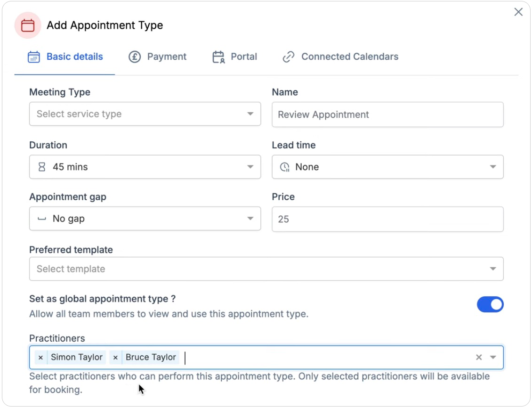Image resolution: width=532 pixels, height=408 pixels.
Task: Click the clock icon in Lead time field
Action: [x=284, y=167]
